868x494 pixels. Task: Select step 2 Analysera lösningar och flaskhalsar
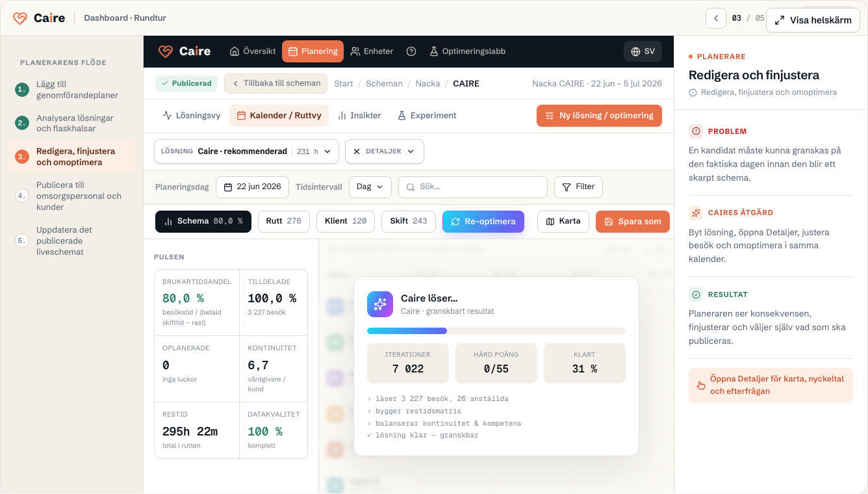(x=71, y=123)
